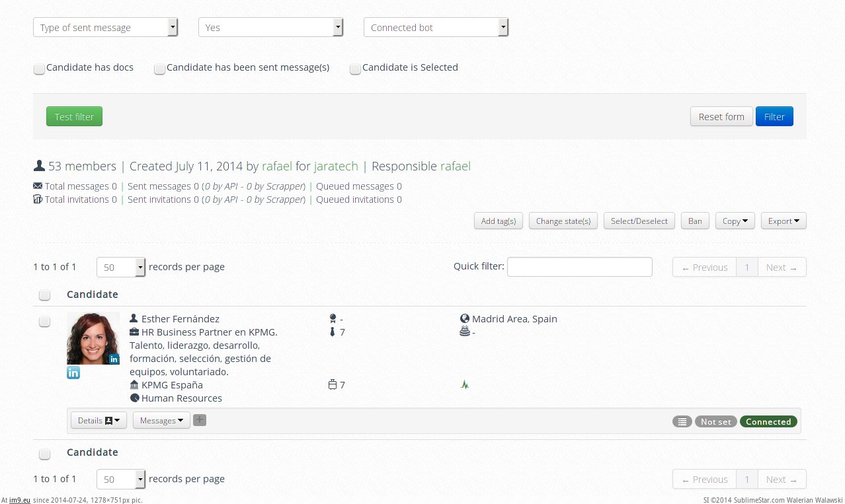
Task: Click page 1 in the bottom pagination
Action: click(x=747, y=479)
